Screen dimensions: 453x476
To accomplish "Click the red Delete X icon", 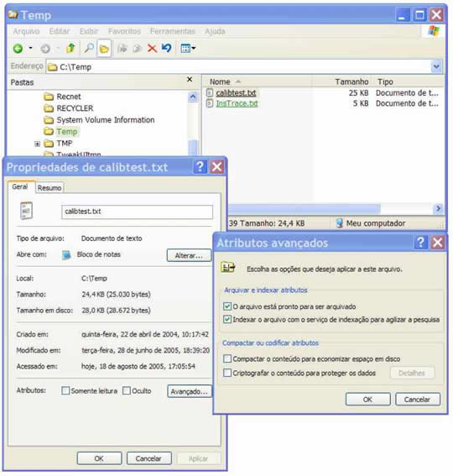I will pos(152,48).
